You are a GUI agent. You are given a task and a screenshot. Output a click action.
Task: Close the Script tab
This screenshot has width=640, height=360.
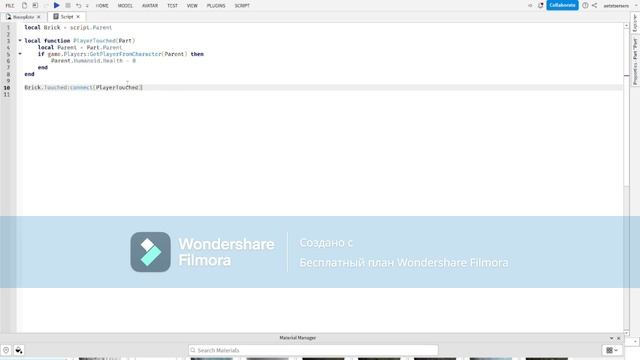pos(78,17)
